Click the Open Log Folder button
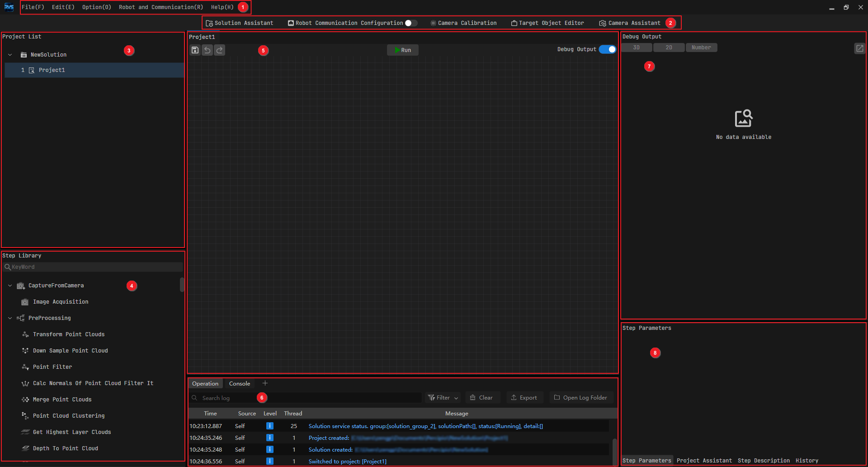This screenshot has height=467, width=868. 581,398
